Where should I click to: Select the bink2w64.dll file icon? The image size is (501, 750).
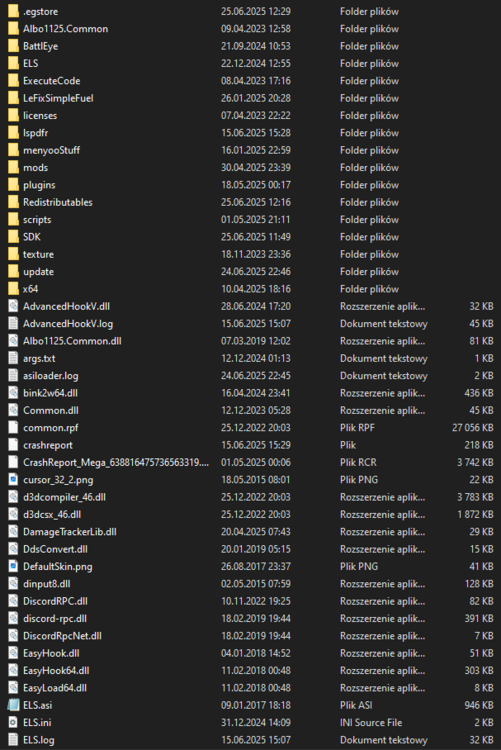13,393
